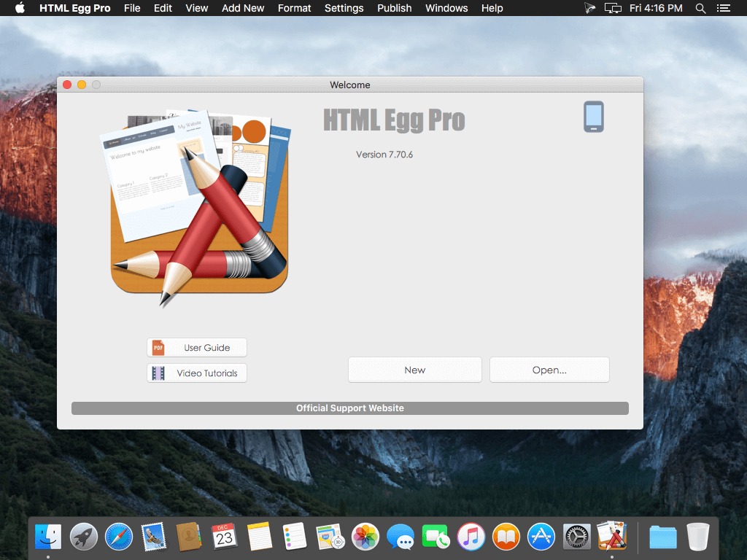747x560 pixels.
Task: Open Video Tutorials
Action: pyautogui.click(x=197, y=373)
